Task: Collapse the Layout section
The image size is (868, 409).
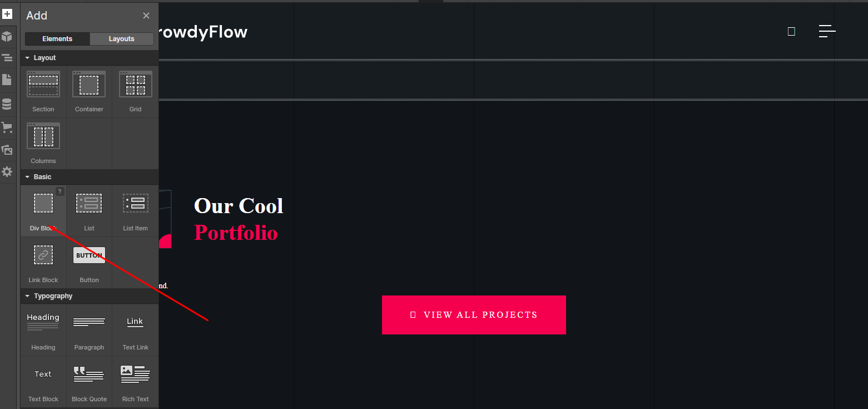Action: click(x=28, y=58)
